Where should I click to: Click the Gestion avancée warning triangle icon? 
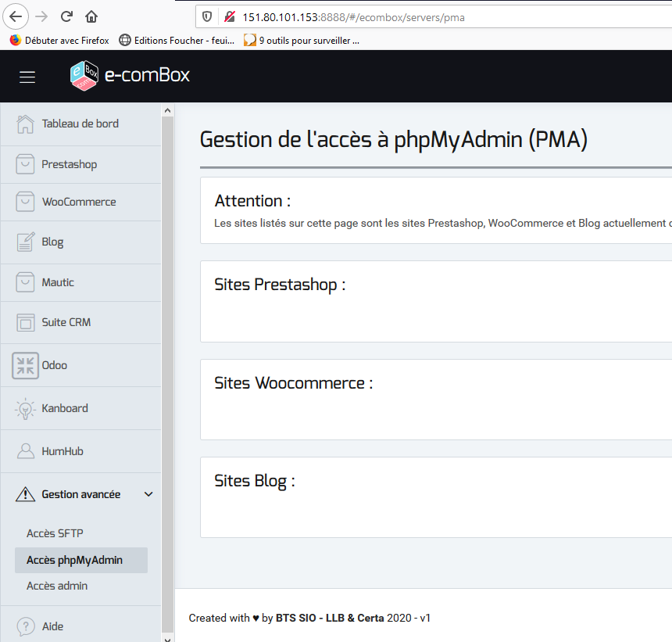click(x=25, y=494)
